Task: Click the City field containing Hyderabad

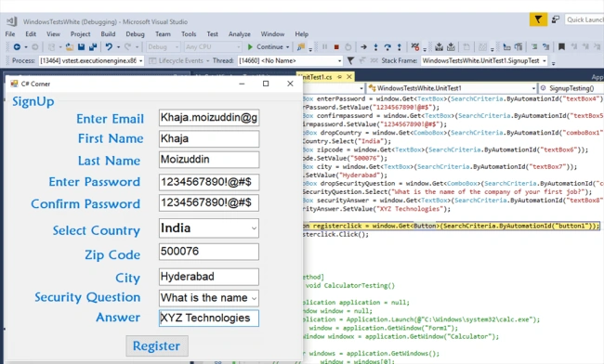Action: [x=209, y=277]
